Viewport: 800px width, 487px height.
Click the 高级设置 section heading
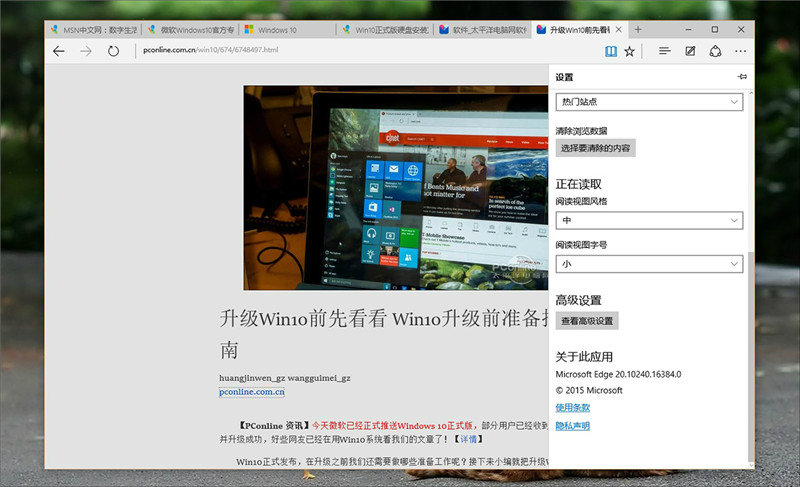click(x=579, y=300)
